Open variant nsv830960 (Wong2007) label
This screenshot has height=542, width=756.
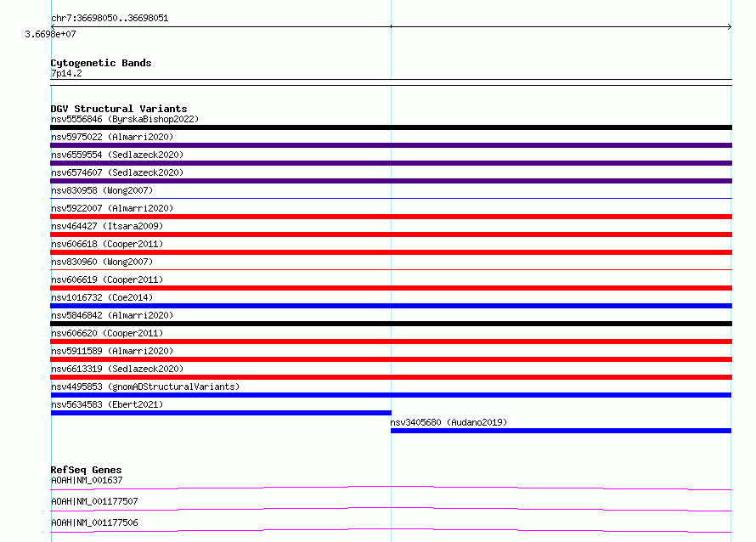point(102,262)
